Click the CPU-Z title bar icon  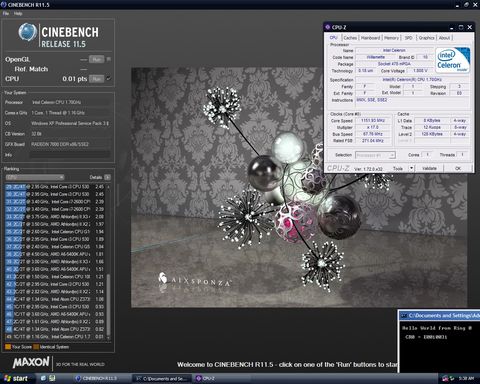[328, 27]
